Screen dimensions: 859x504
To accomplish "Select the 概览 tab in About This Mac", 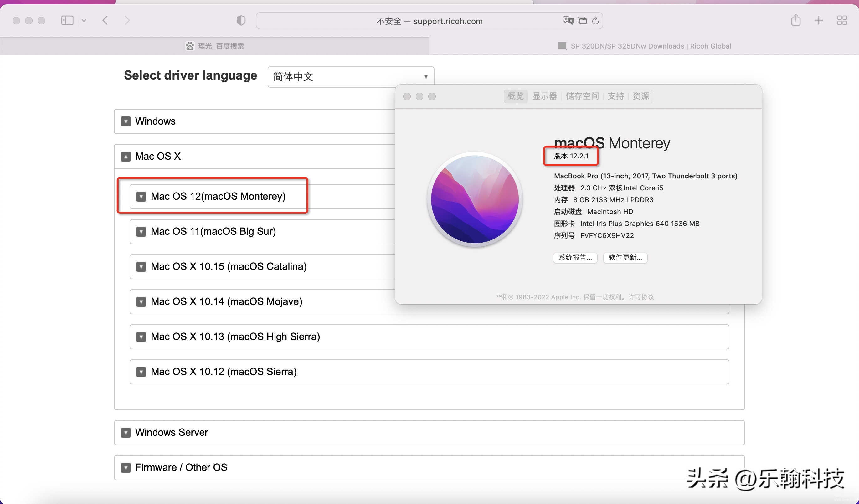I will (x=515, y=96).
